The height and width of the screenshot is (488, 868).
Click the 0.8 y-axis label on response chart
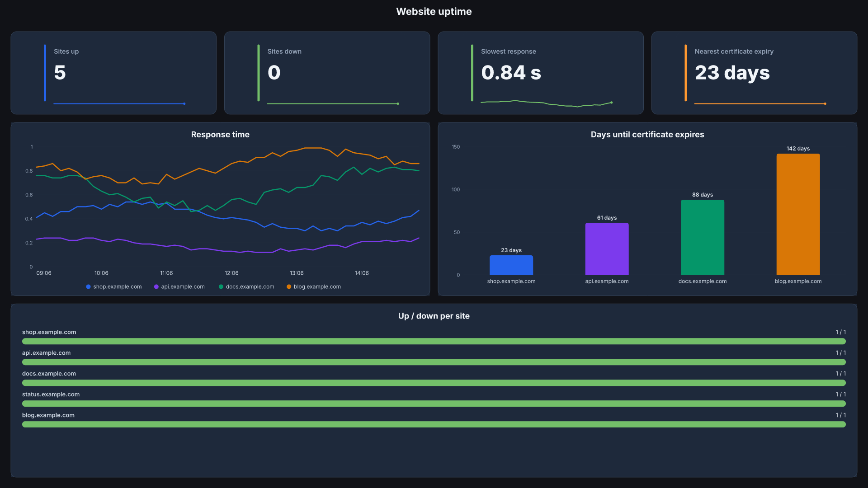[29, 171]
